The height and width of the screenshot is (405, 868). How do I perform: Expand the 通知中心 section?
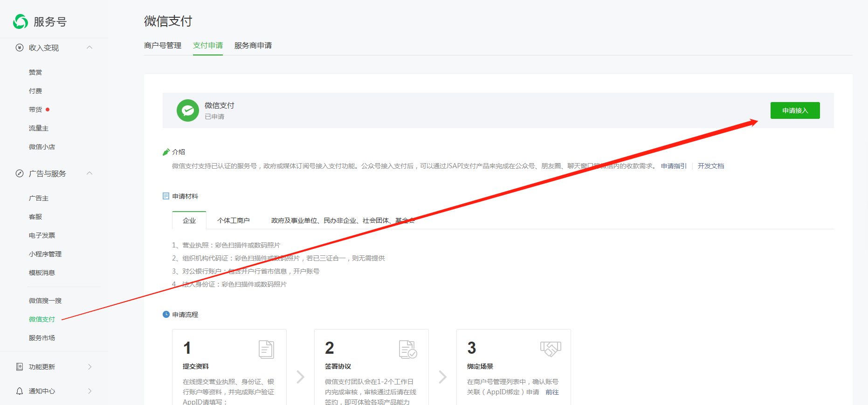90,391
